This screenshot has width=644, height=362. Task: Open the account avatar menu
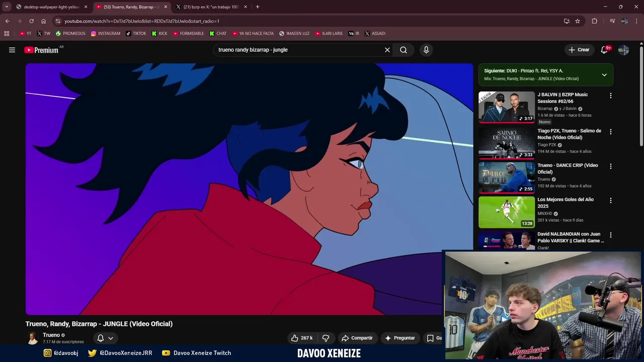(623, 50)
